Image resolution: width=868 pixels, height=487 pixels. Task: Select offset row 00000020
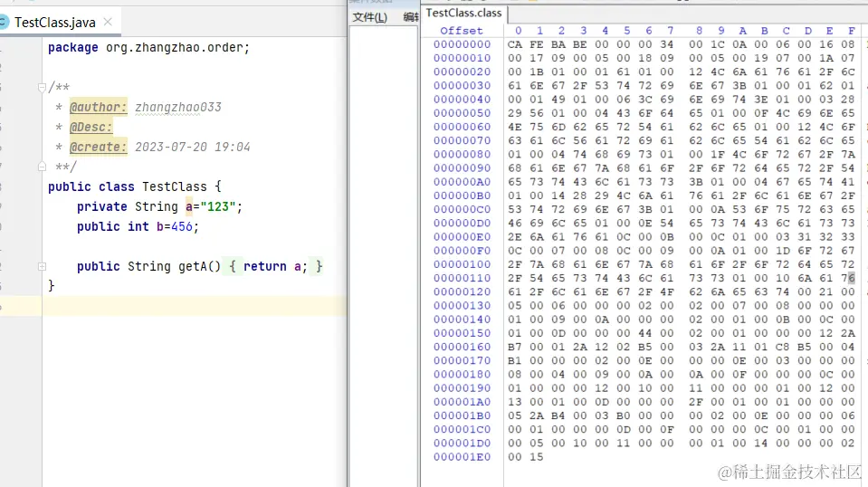coord(462,72)
